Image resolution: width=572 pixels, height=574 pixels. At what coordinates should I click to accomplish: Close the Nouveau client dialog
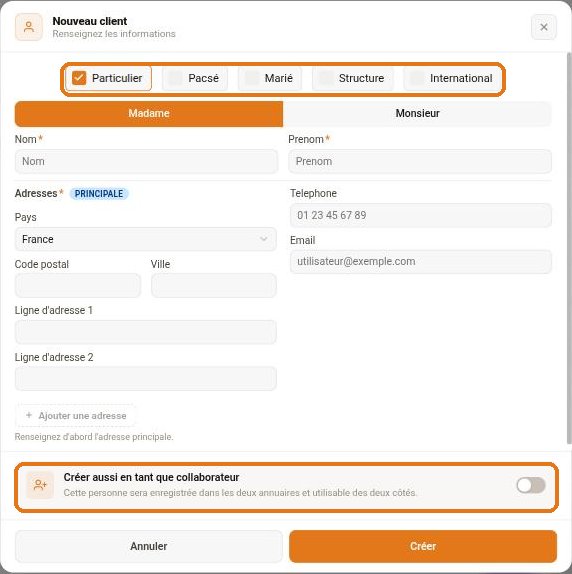point(544,27)
